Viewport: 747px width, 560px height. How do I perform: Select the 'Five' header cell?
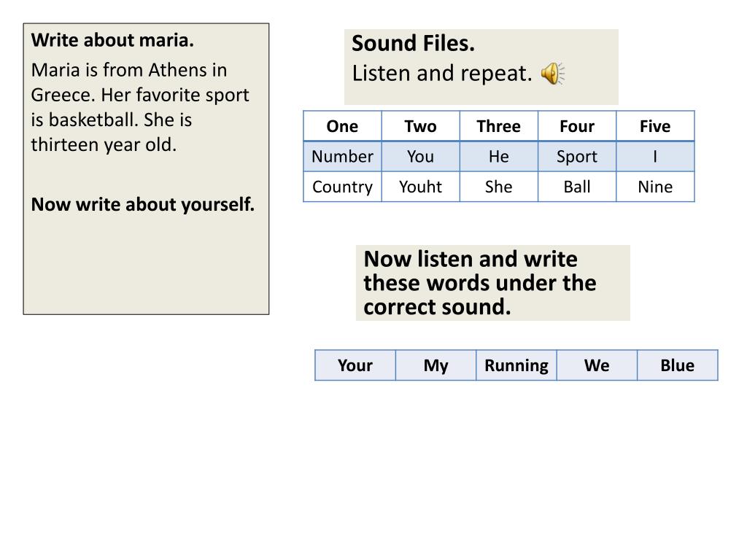pos(655,126)
